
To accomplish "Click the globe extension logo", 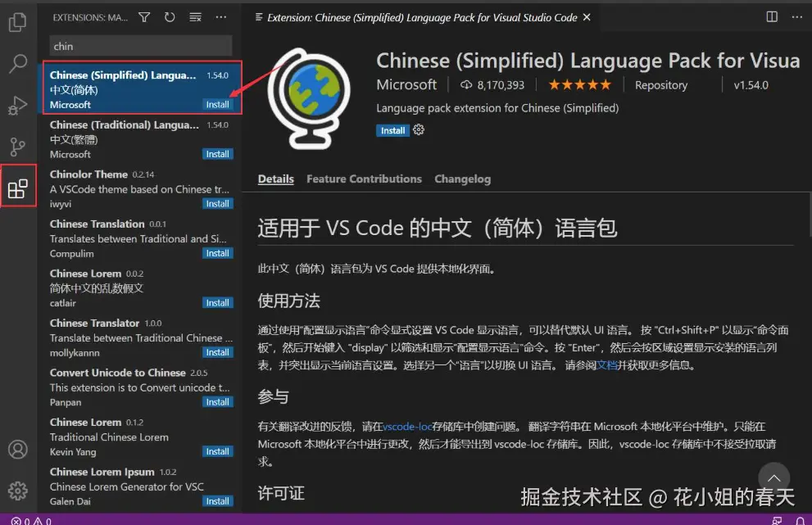I will coord(309,99).
